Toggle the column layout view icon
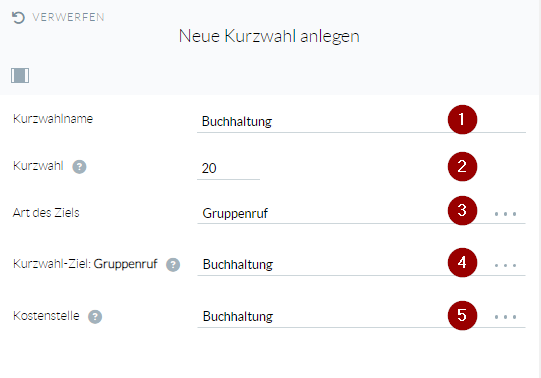 [20, 75]
